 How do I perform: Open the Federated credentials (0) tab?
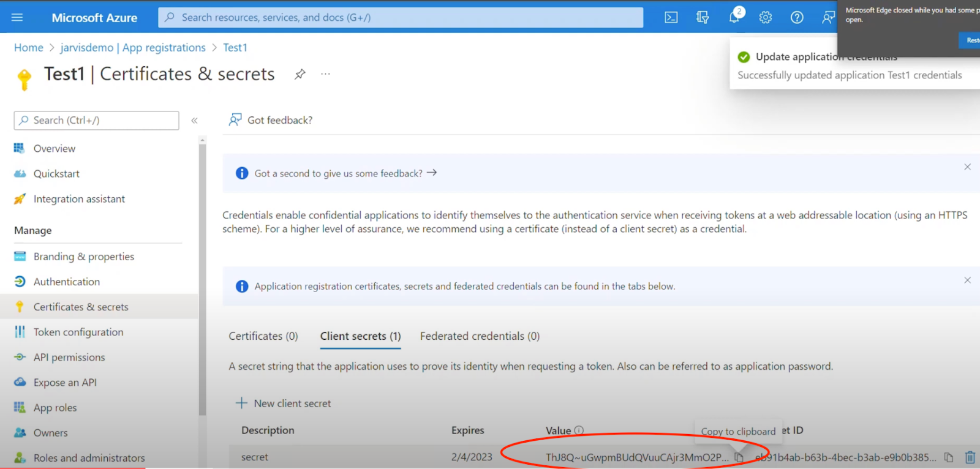(480, 336)
